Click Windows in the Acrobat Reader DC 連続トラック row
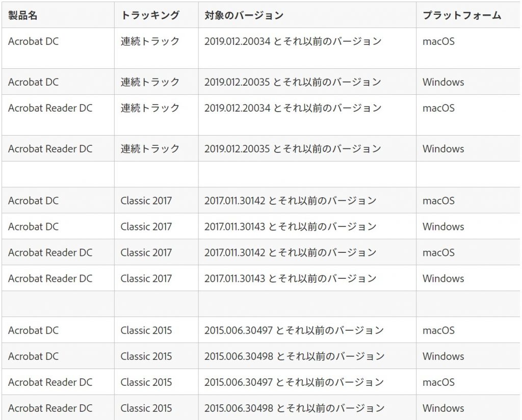Viewport: 522px width, 420px height. 443,148
